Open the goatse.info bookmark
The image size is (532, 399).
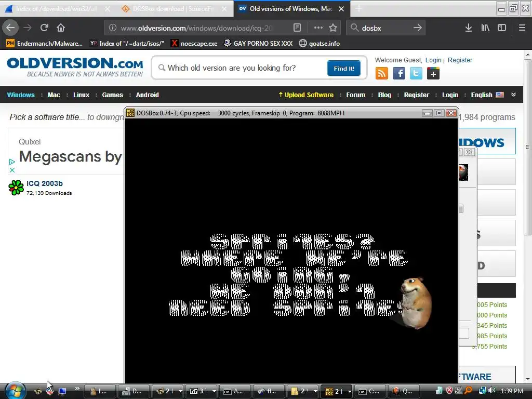[320, 44]
